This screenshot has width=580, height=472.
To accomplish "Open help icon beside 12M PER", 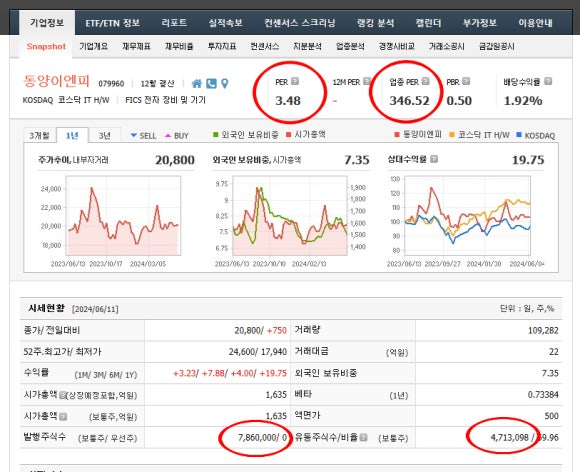I will coord(367,81).
